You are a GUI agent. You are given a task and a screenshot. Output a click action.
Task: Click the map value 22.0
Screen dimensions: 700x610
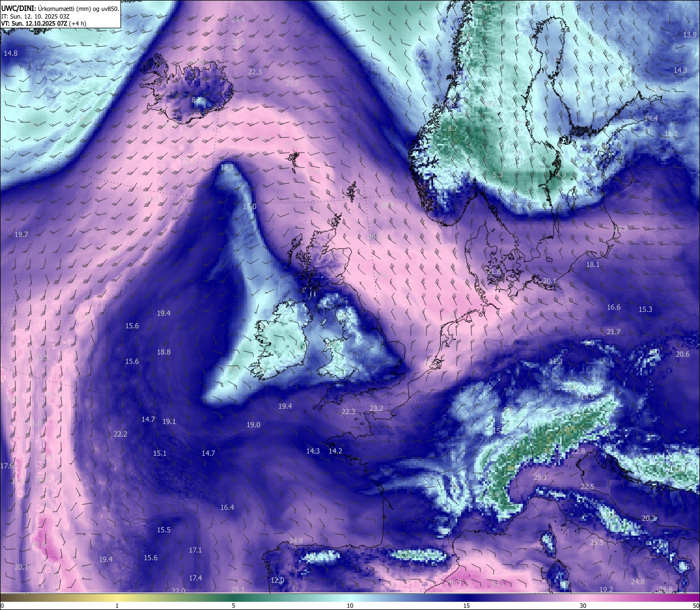(x=178, y=591)
